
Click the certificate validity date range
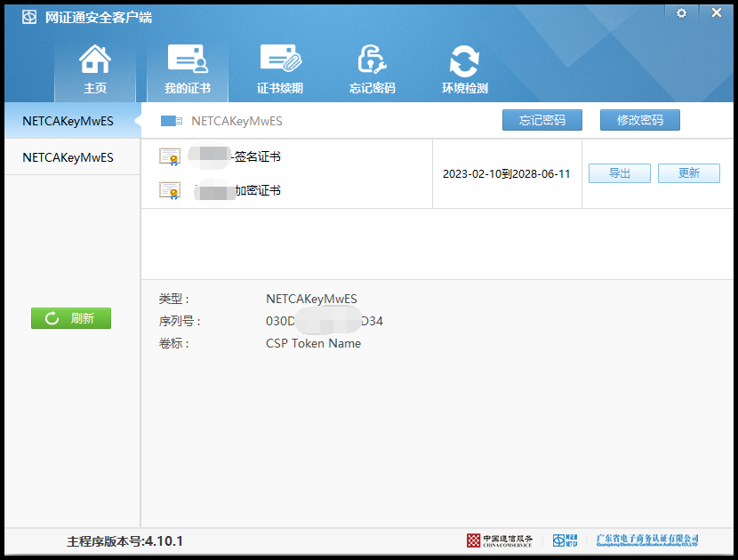coord(506,174)
